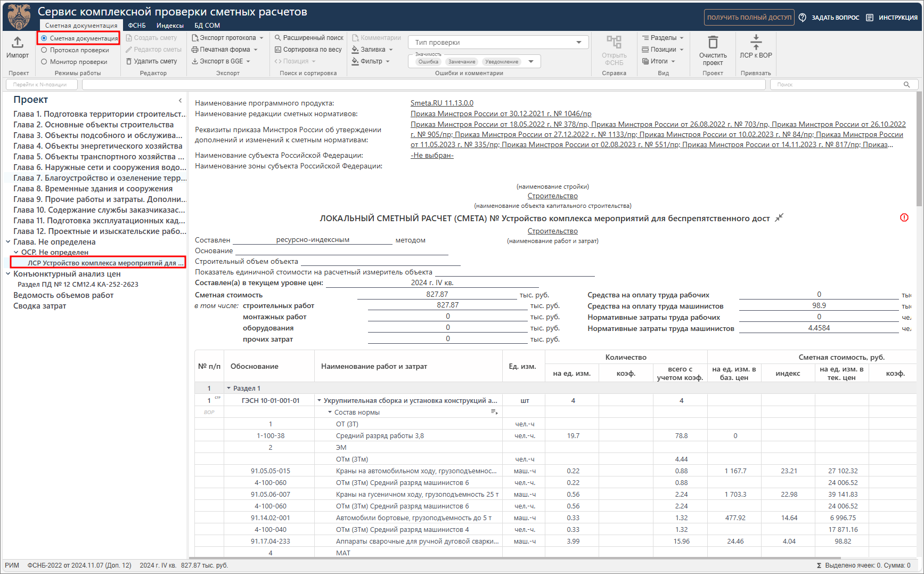
Task: Click the red warning icon near estimate title
Action: [x=904, y=217]
